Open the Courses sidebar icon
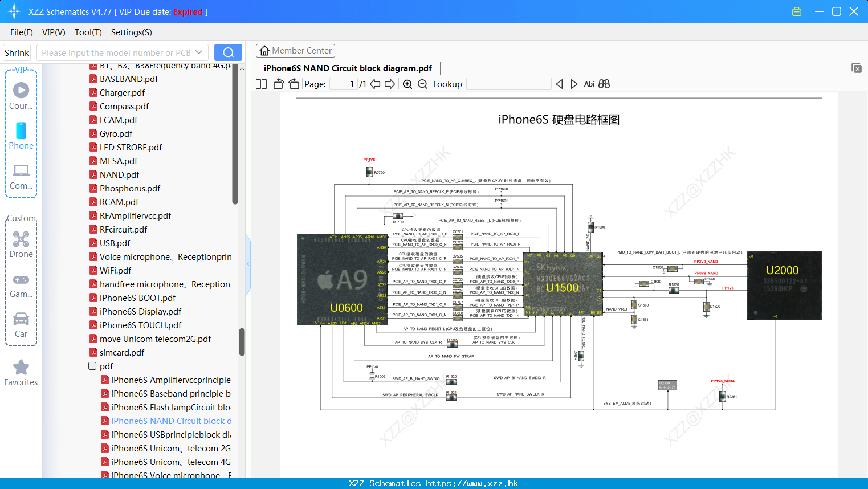Screen dimensions: 868x489 point(21,96)
